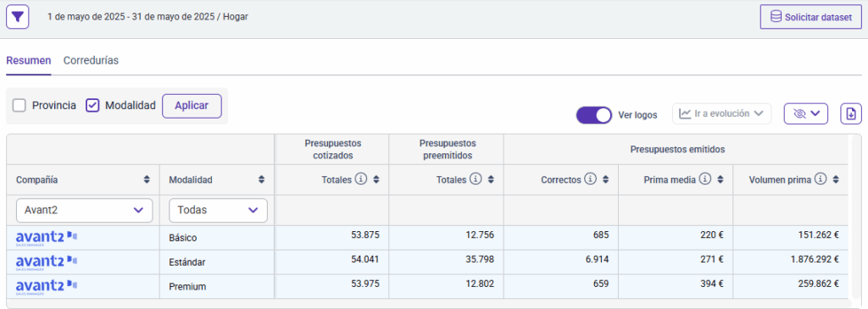Open Ir a evolución dropdown
This screenshot has height=309, width=868.
(722, 113)
